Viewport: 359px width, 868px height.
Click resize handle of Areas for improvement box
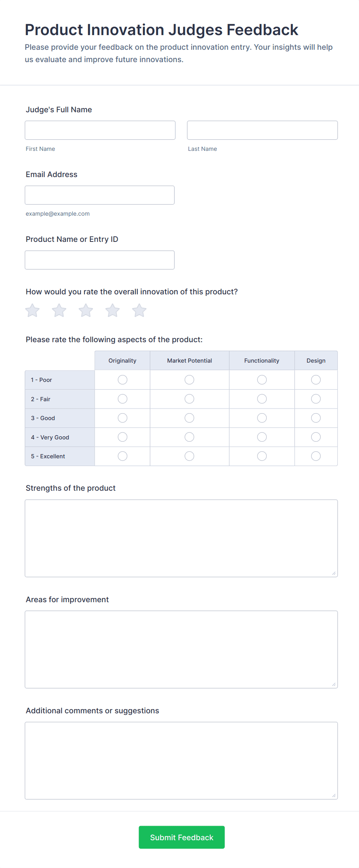coord(334,684)
